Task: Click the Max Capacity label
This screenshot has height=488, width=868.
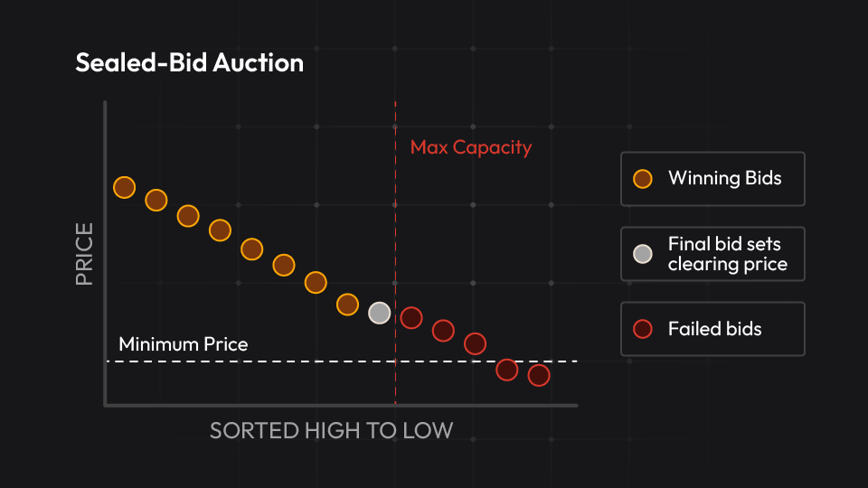Action: pos(471,146)
